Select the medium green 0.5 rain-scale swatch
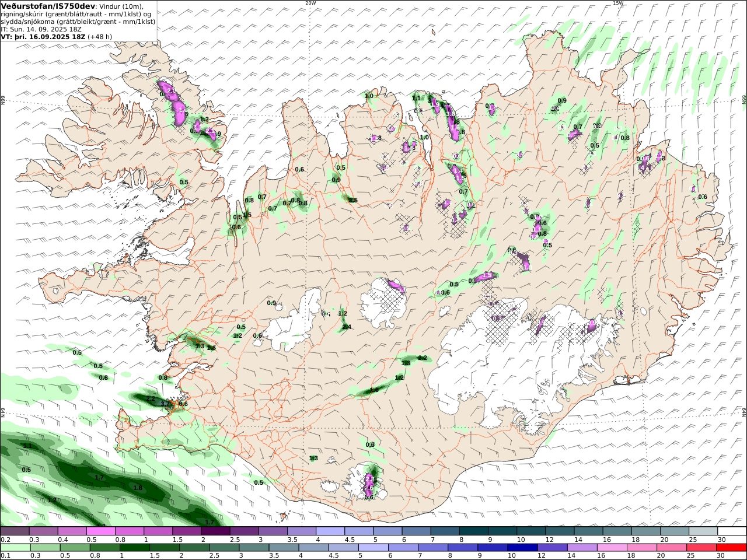 [x=75, y=548]
